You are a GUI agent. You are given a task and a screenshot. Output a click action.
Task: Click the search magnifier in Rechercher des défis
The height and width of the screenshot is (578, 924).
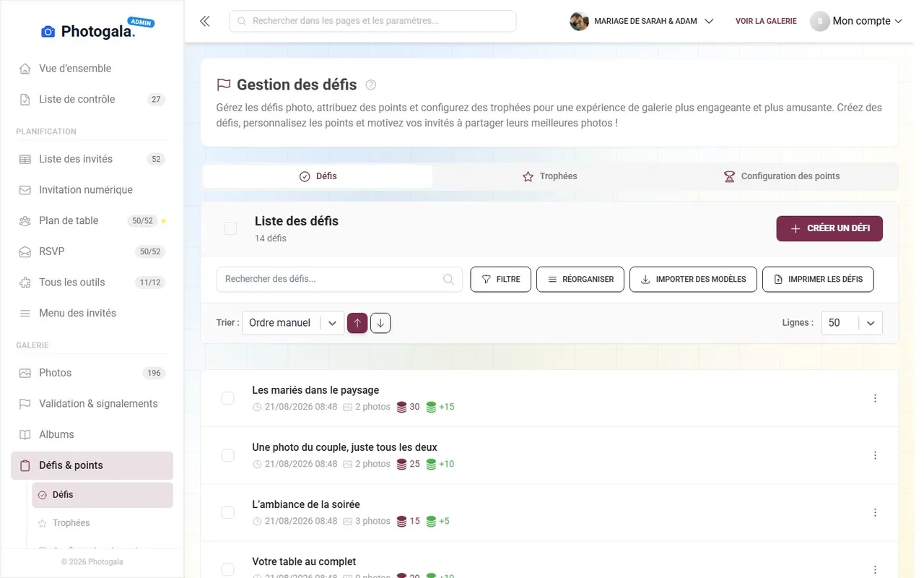(448, 279)
